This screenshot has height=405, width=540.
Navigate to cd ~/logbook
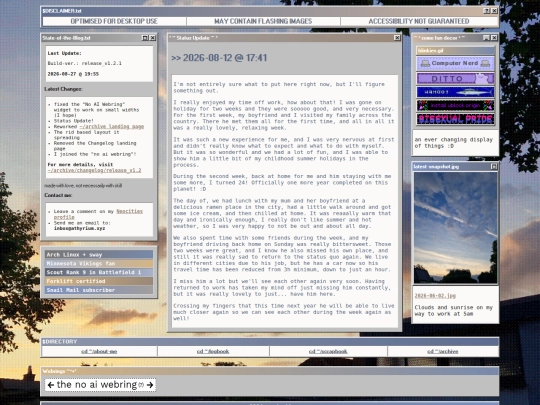coord(213,351)
